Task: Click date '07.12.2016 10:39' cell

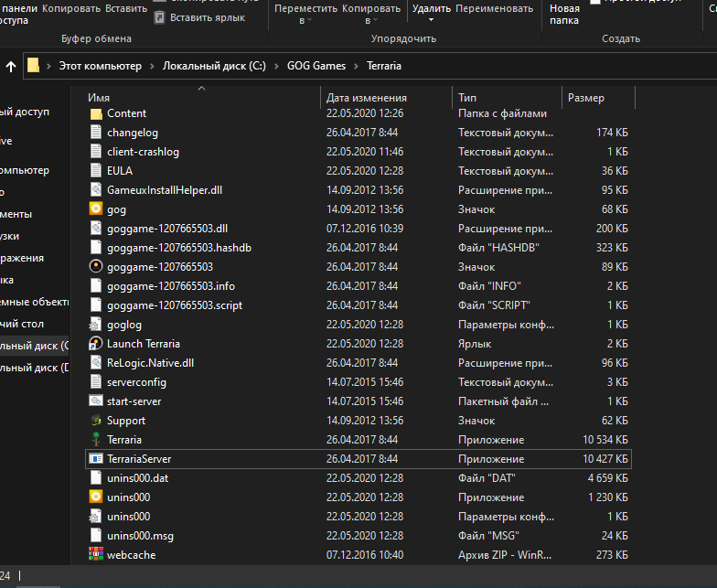Action: click(365, 229)
